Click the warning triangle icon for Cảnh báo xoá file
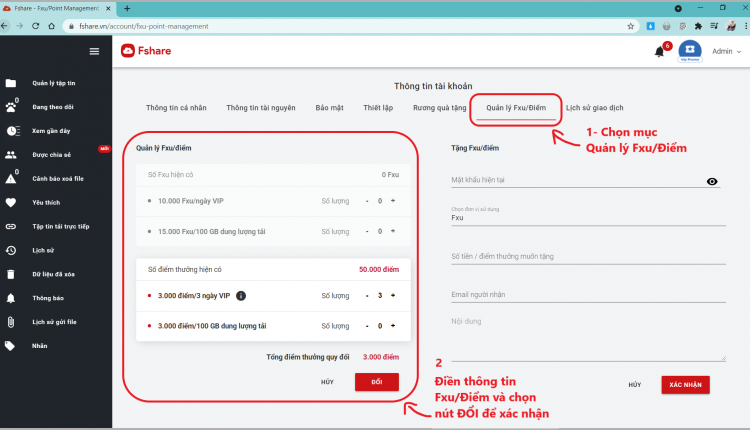 pos(11,179)
